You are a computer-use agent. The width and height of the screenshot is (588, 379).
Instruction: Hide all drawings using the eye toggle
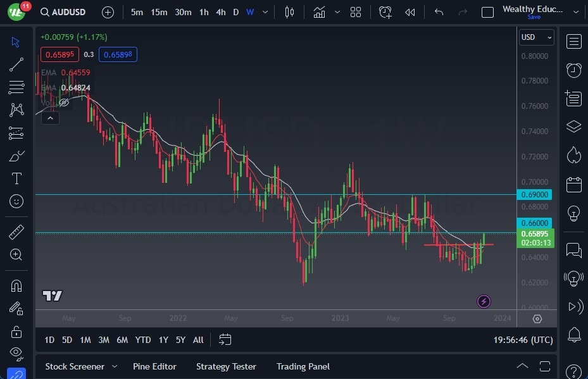point(16,354)
